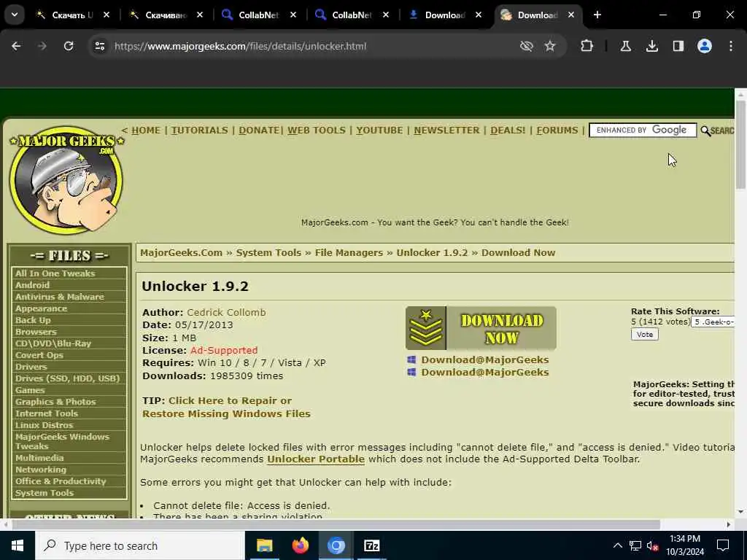747x560 pixels.
Task: Open FORUMS in top navigation
Action: (557, 130)
